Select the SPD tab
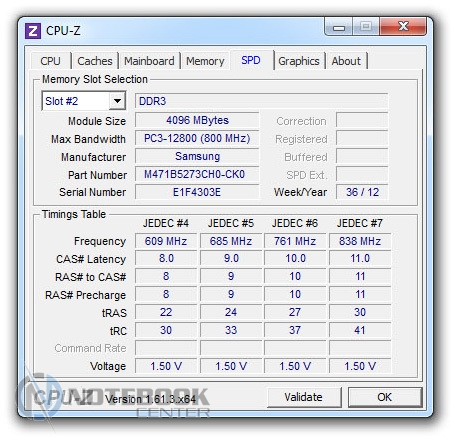Viewport: 451px width, 444px height. 251,60
